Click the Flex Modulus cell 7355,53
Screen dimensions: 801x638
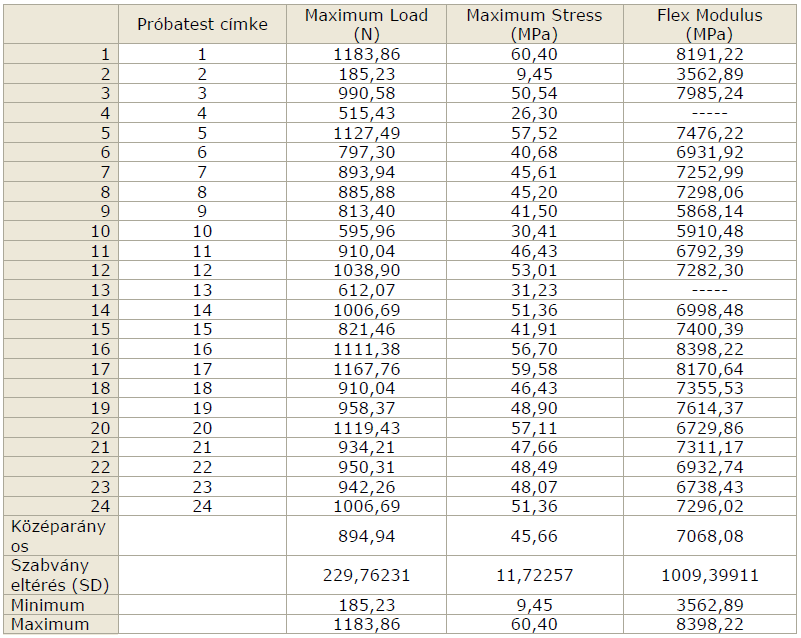pos(710,388)
